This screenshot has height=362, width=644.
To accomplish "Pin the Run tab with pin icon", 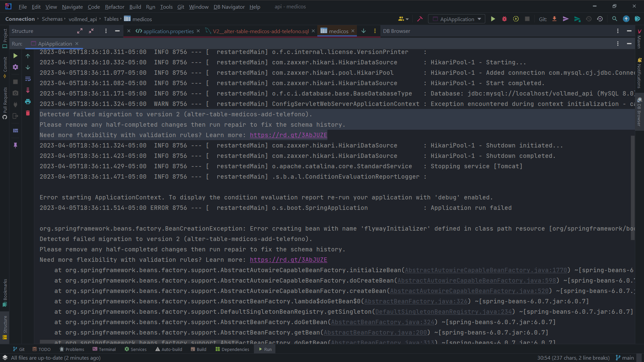I will tap(15, 145).
